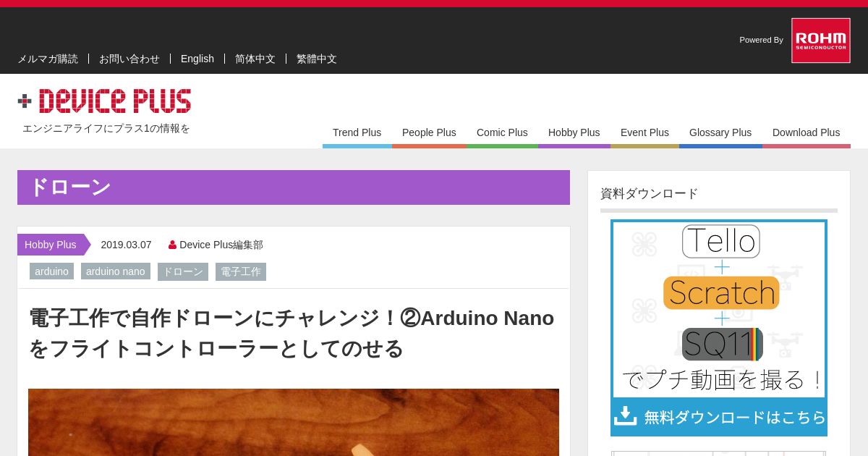Click the download arrow icon in banner
Image resolution: width=868 pixels, height=456 pixels.
(625, 416)
